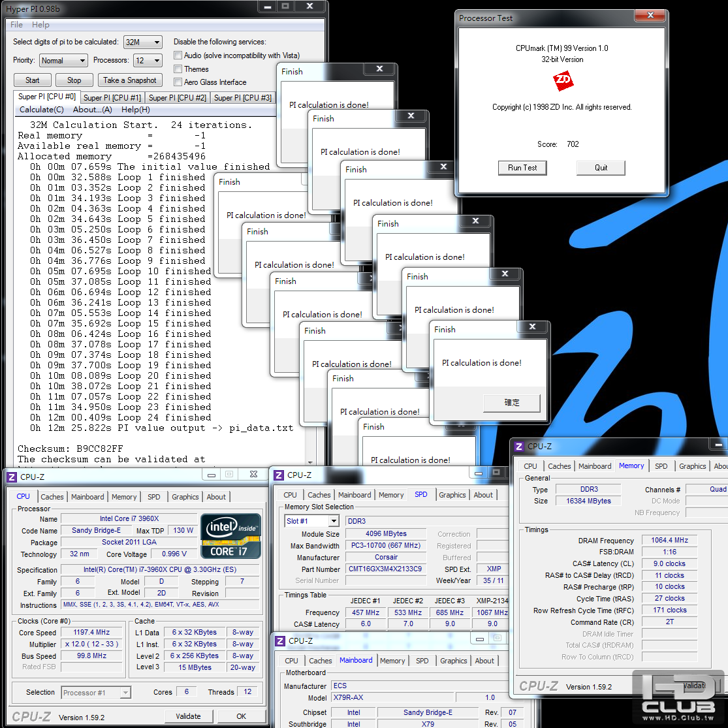
Task: Open the File menu in Hyper PI
Action: tap(16, 25)
